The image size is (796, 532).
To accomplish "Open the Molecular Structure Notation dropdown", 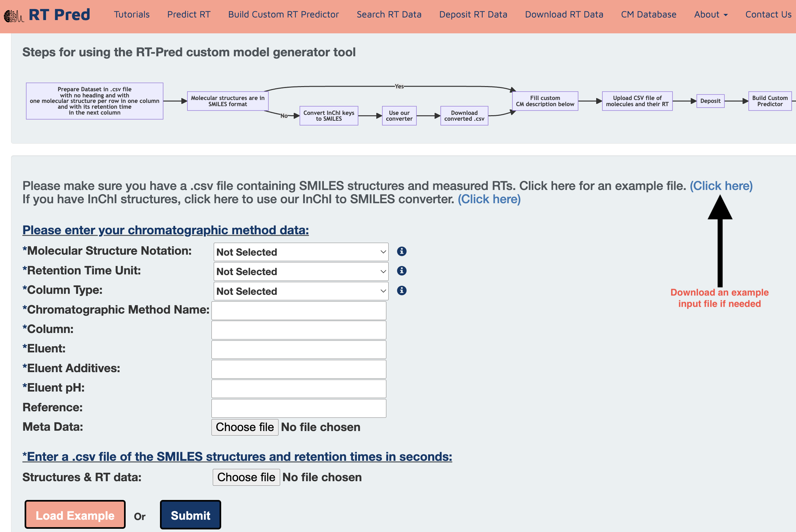I will [x=301, y=252].
